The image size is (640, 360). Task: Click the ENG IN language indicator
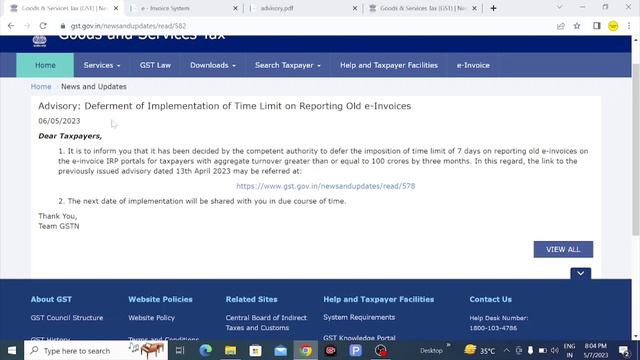pos(569,351)
